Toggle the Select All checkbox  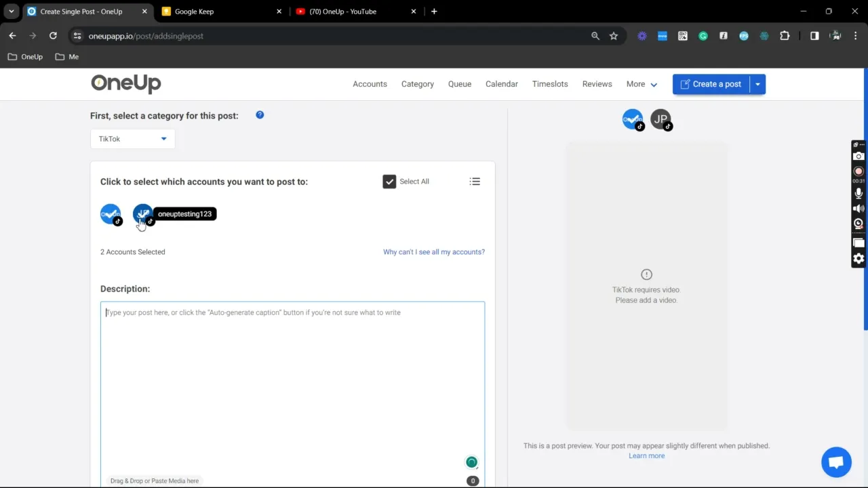389,182
